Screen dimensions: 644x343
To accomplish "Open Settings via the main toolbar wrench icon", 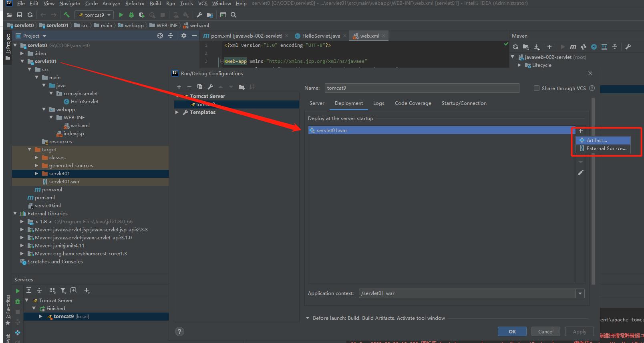I will tap(199, 15).
